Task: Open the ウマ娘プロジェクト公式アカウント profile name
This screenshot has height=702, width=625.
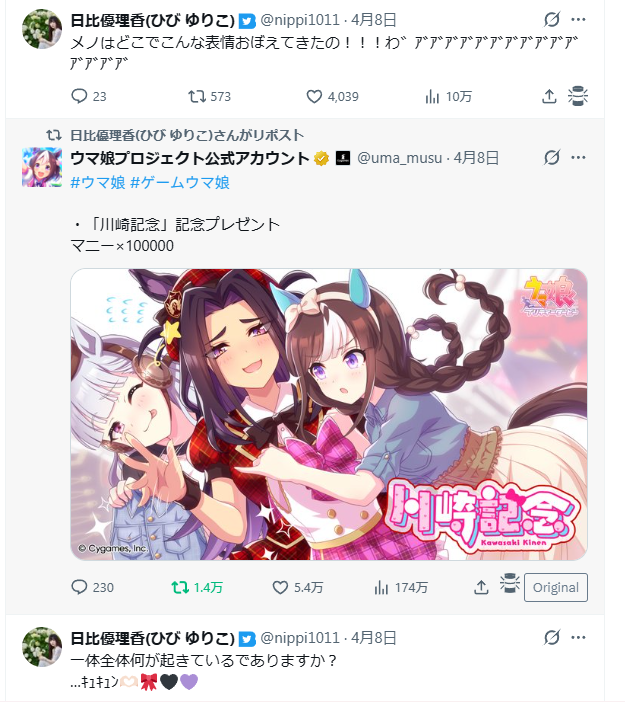Action: 190,158
